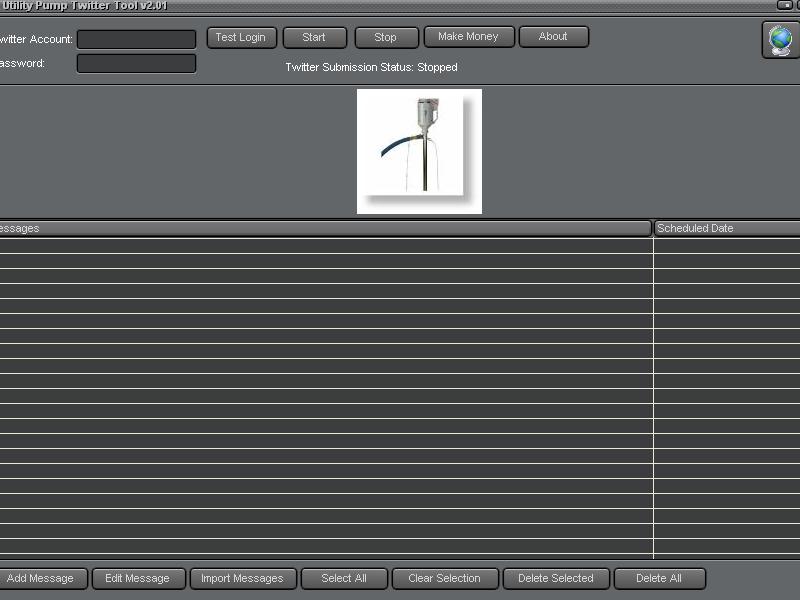This screenshot has height=600, width=800.
Task: Open the globe web icon
Action: click(x=781, y=40)
